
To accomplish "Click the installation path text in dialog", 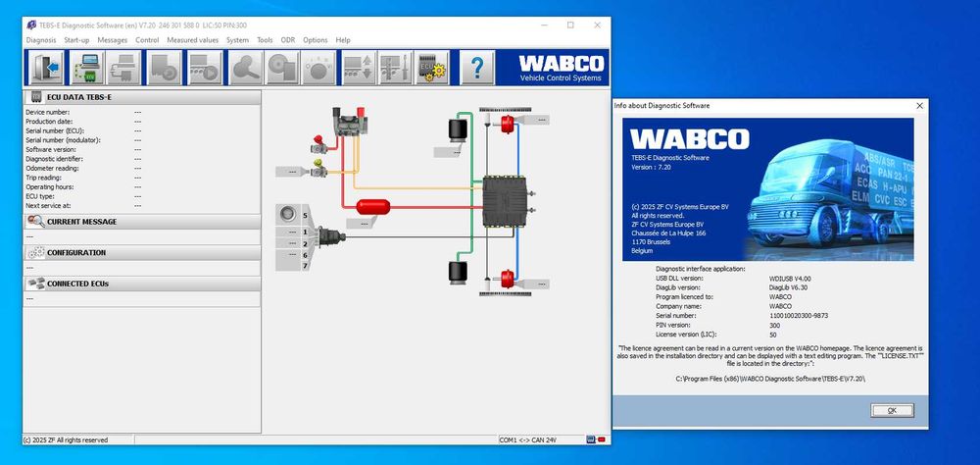I will [770, 379].
